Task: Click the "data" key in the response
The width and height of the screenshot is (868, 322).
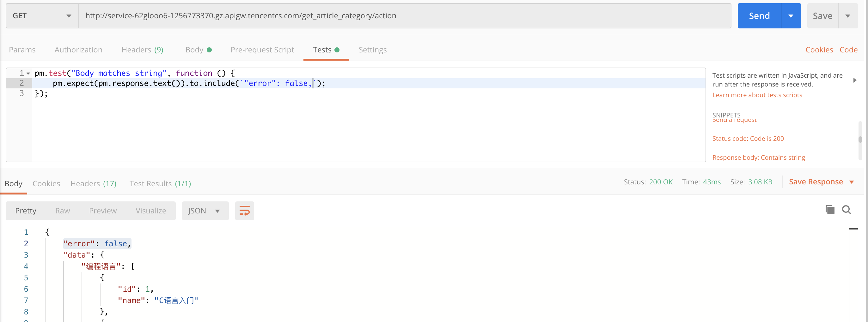Action: [77, 255]
